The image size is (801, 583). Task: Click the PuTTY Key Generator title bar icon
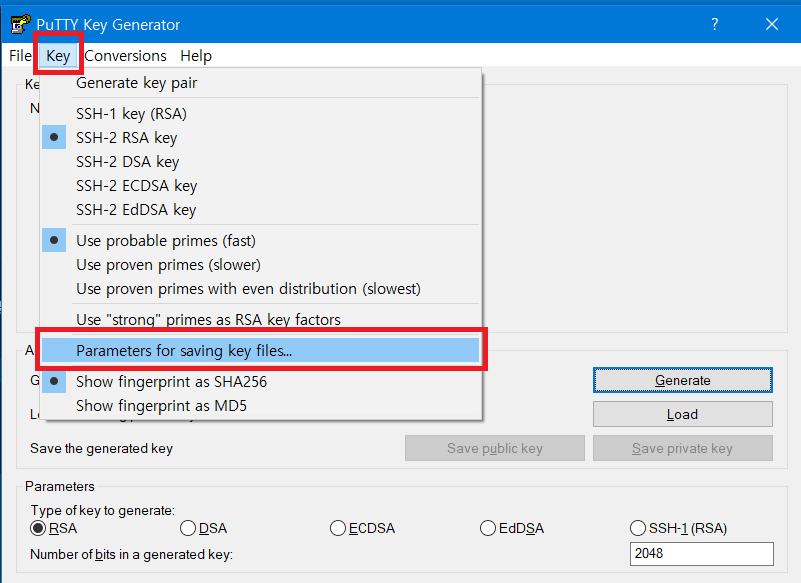(x=20, y=24)
